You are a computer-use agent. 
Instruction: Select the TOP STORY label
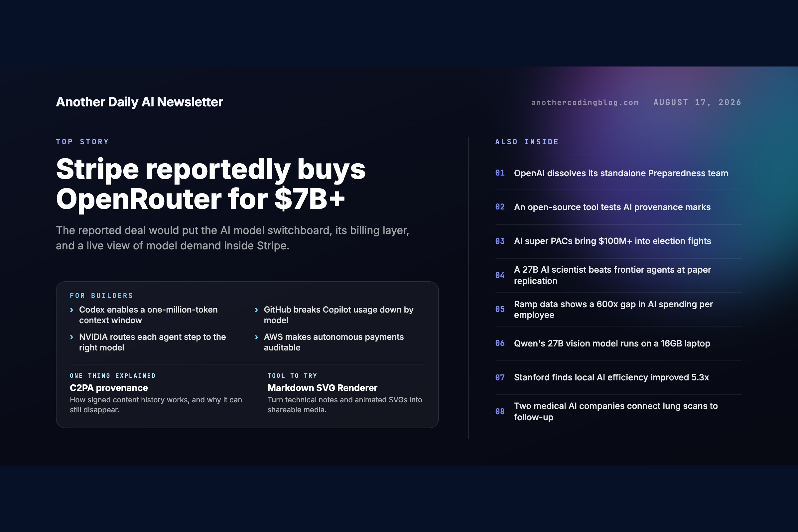click(82, 142)
